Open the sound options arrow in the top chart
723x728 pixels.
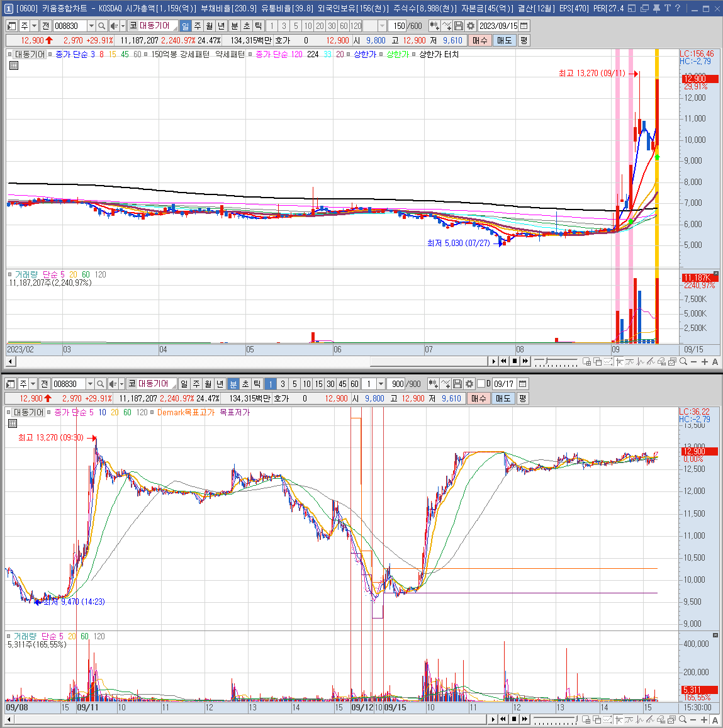(x=123, y=26)
